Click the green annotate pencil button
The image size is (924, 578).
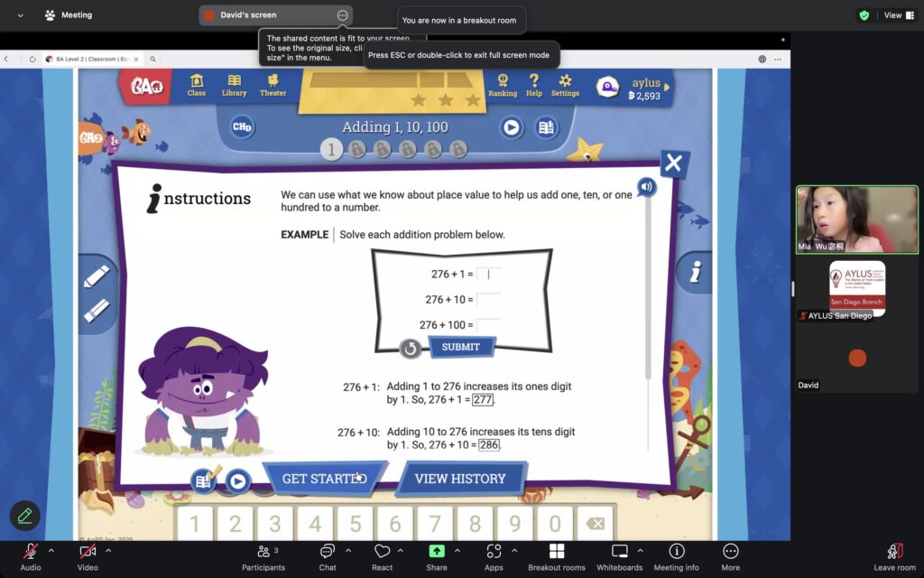coord(24,516)
